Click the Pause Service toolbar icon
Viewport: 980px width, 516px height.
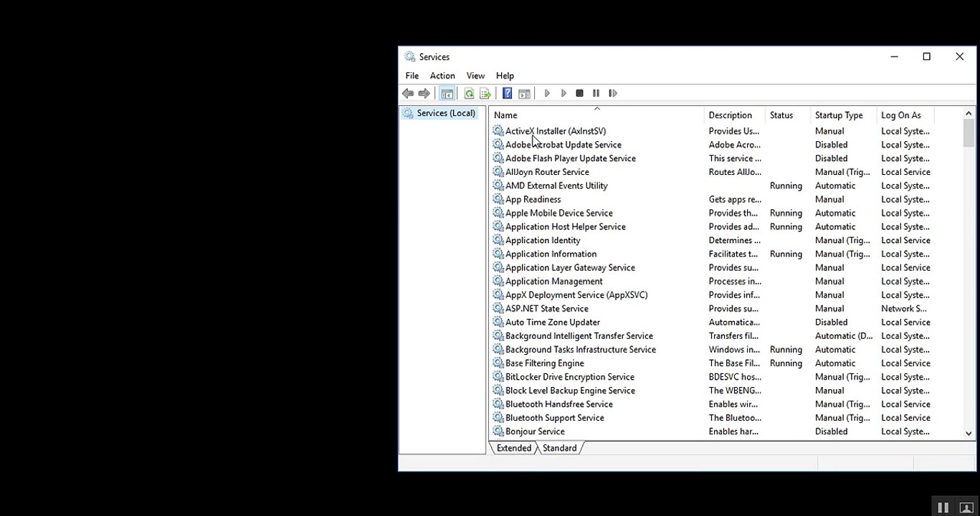(596, 93)
